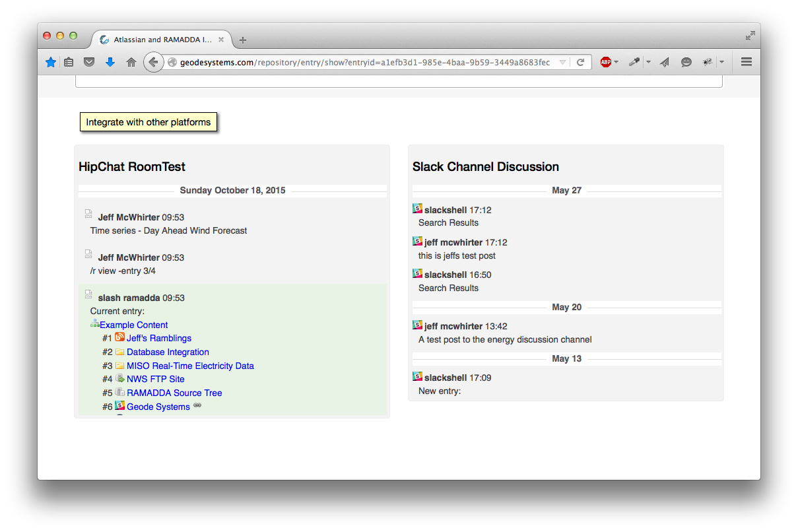The height and width of the screenshot is (532, 798).
Task: Click folder icon beside Database Integration
Action: click(x=119, y=352)
